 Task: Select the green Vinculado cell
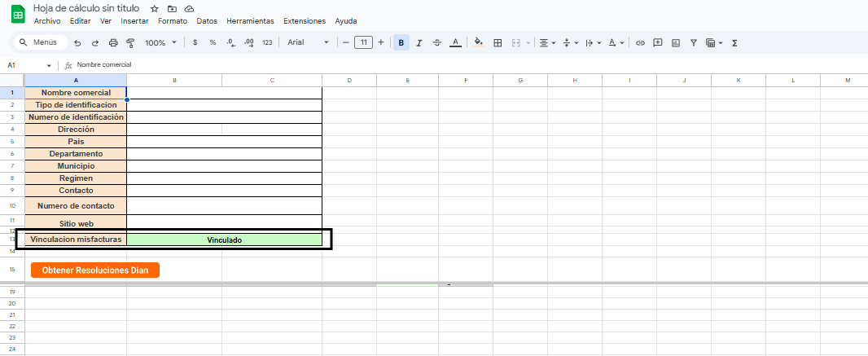tap(224, 240)
